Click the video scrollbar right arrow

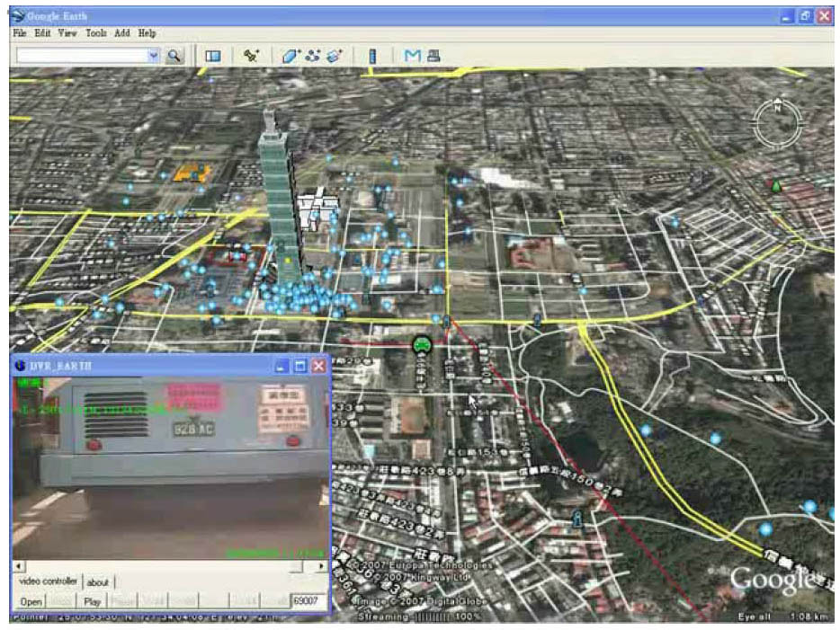[x=321, y=566]
